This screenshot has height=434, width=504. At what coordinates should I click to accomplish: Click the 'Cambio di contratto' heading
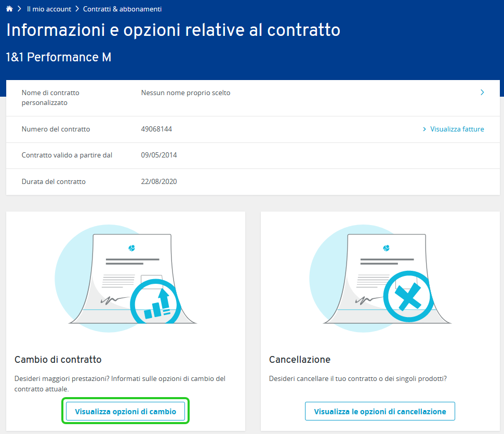[58, 360]
